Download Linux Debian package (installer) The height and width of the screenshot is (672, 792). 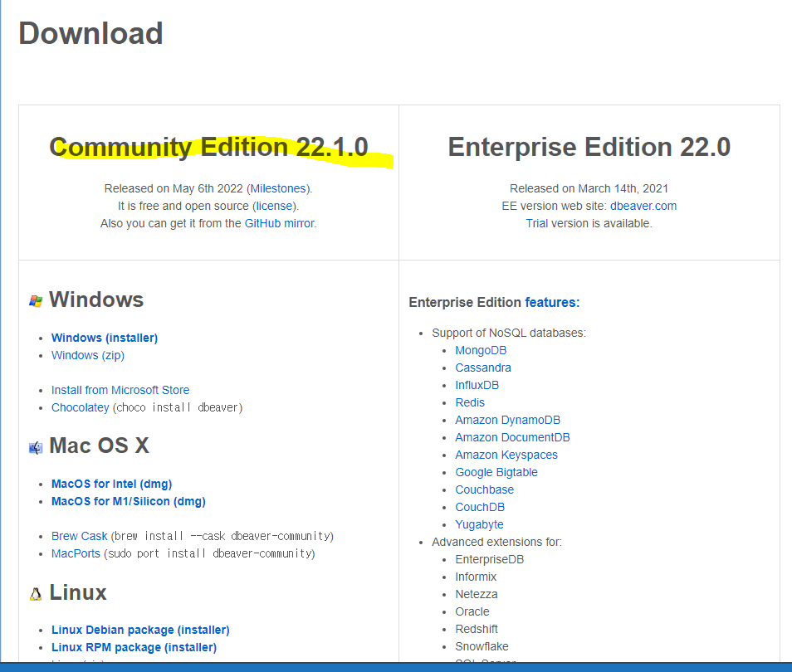140,630
